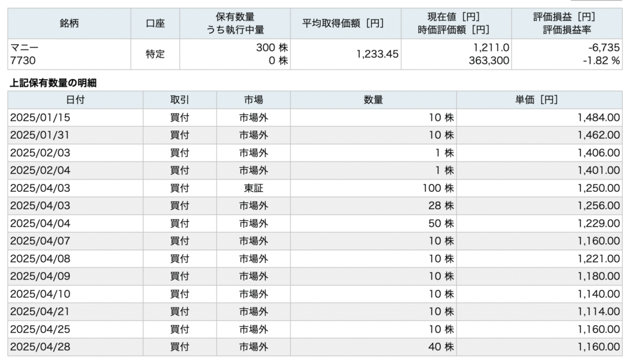Image resolution: width=634 pixels, height=364 pixels.
Task: Click the 単価 [円] column header
Action: pyautogui.click(x=539, y=100)
